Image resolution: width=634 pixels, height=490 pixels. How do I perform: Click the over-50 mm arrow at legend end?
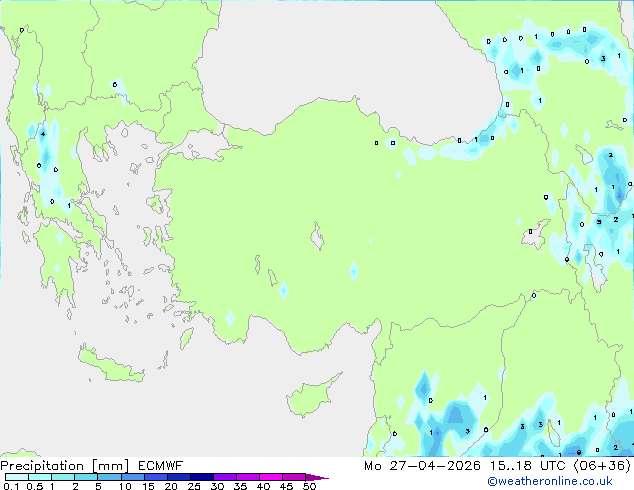pos(317,477)
